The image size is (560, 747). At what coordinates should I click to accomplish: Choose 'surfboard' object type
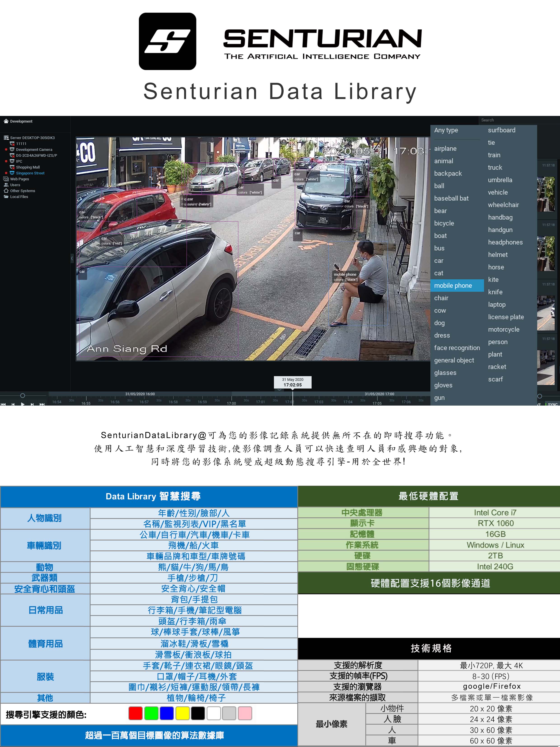click(501, 130)
